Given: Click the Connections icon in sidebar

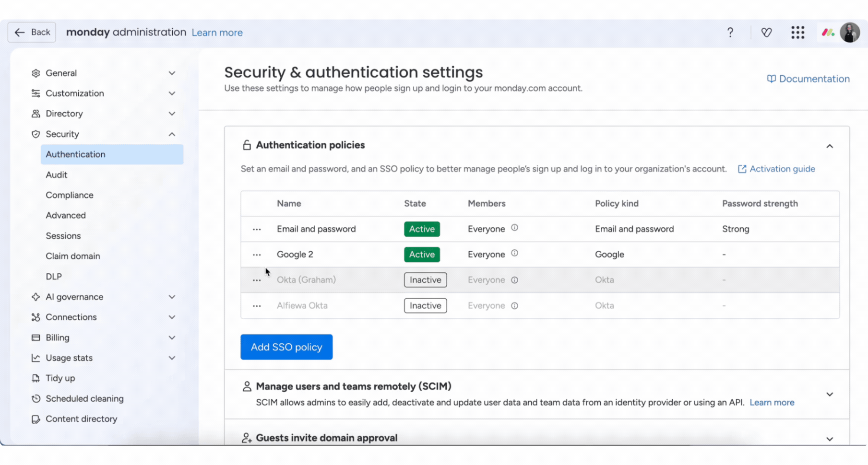Looking at the screenshot, I should tap(36, 317).
